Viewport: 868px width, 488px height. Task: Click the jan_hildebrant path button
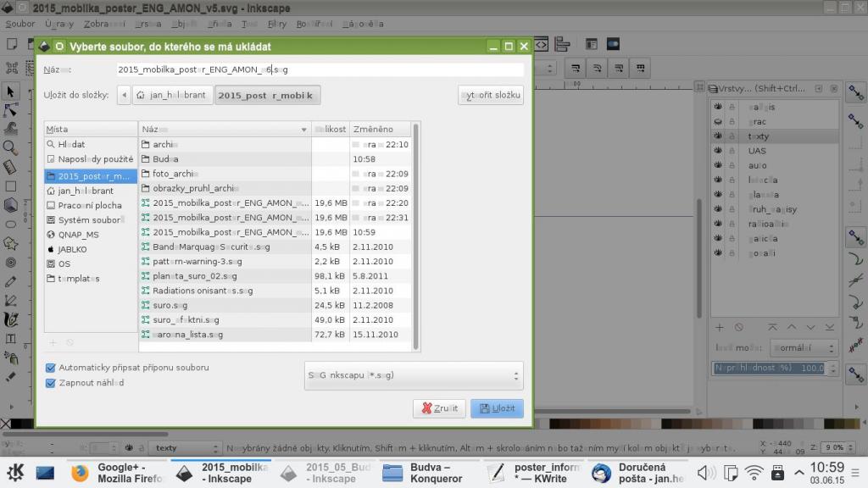pyautogui.click(x=172, y=95)
